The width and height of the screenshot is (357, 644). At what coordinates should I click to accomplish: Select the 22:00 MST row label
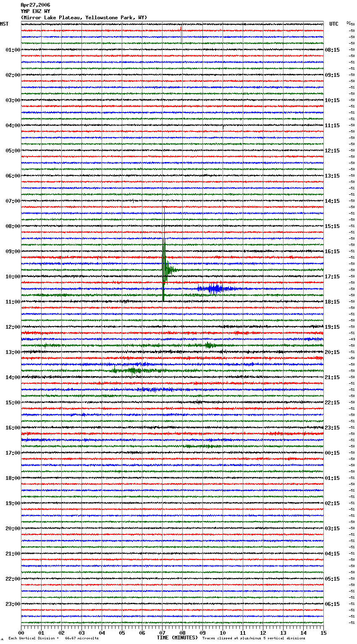[x=13, y=579]
